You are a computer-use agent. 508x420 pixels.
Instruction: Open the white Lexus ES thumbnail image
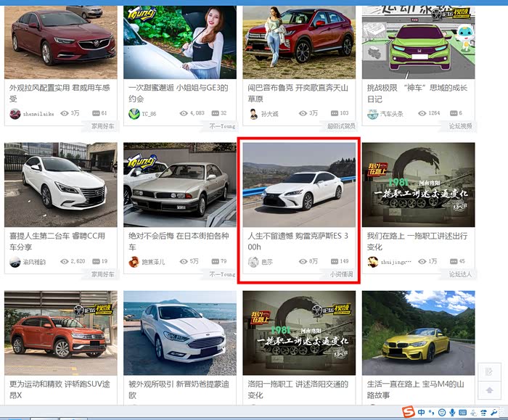[299, 184]
